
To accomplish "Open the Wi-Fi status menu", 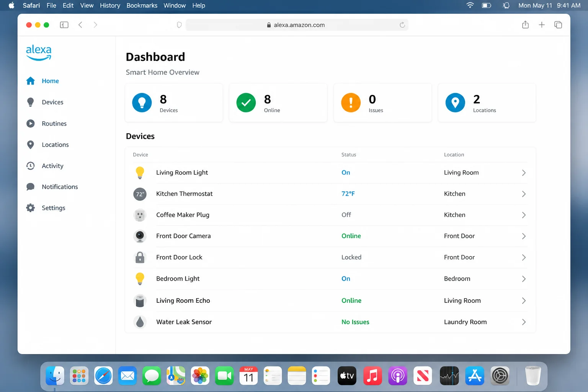I will pyautogui.click(x=470, y=5).
